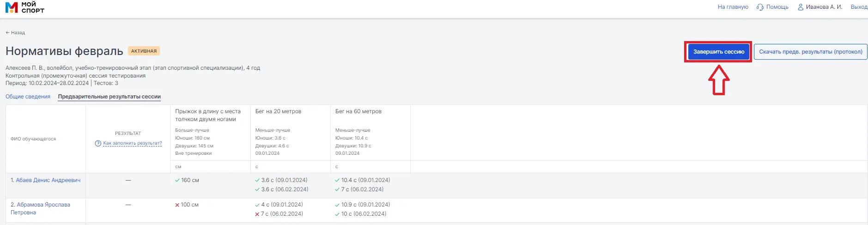
Task: Click Выход to log out
Action: (859, 7)
